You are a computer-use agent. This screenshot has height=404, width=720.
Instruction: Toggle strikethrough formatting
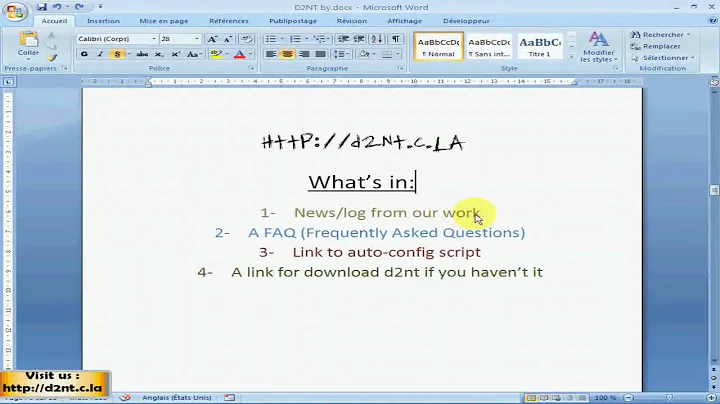142,54
